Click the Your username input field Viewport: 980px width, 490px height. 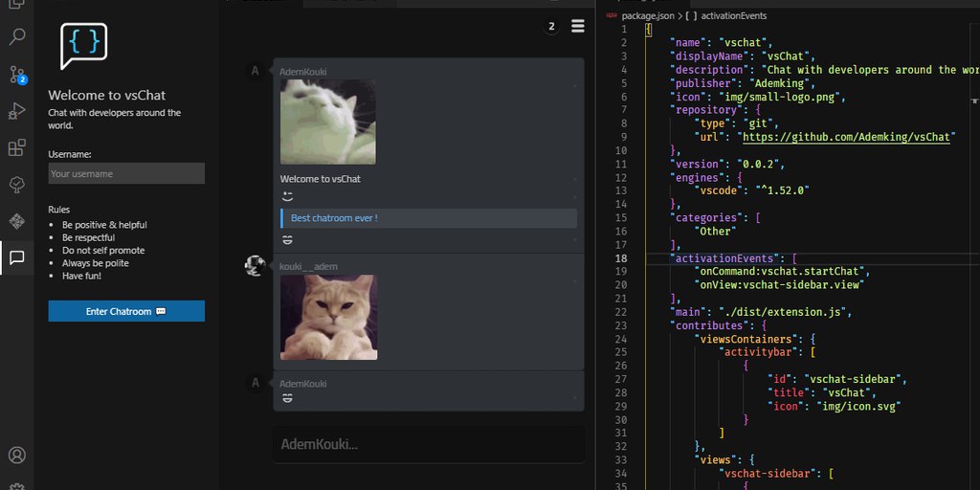(x=126, y=174)
